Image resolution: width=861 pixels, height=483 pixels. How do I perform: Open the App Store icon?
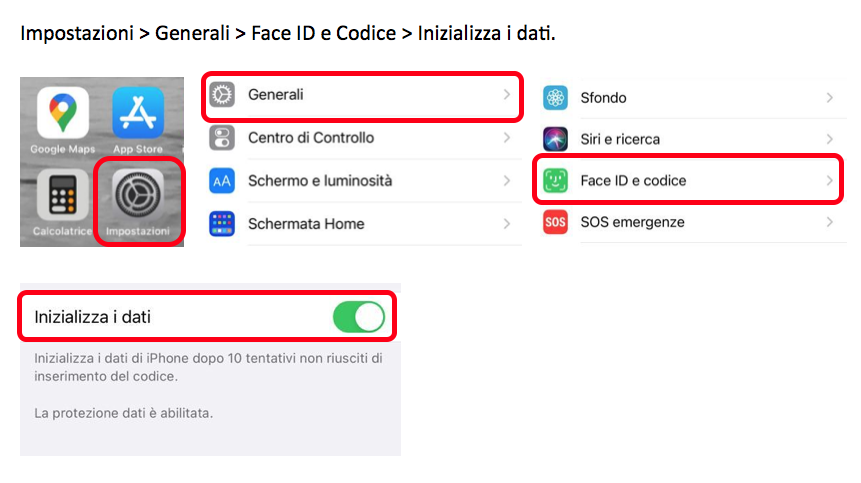(x=138, y=113)
